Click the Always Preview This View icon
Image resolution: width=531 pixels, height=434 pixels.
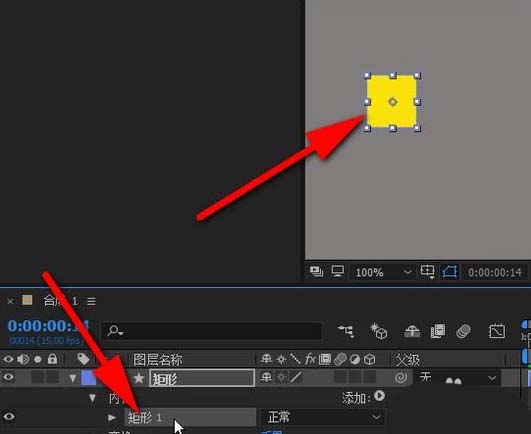click(316, 272)
